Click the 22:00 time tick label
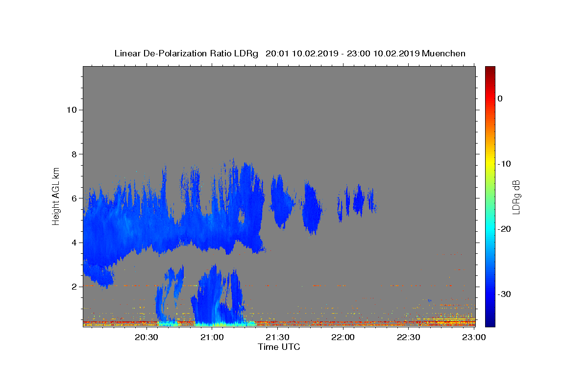Screen dimensions: 588x392 343,337
